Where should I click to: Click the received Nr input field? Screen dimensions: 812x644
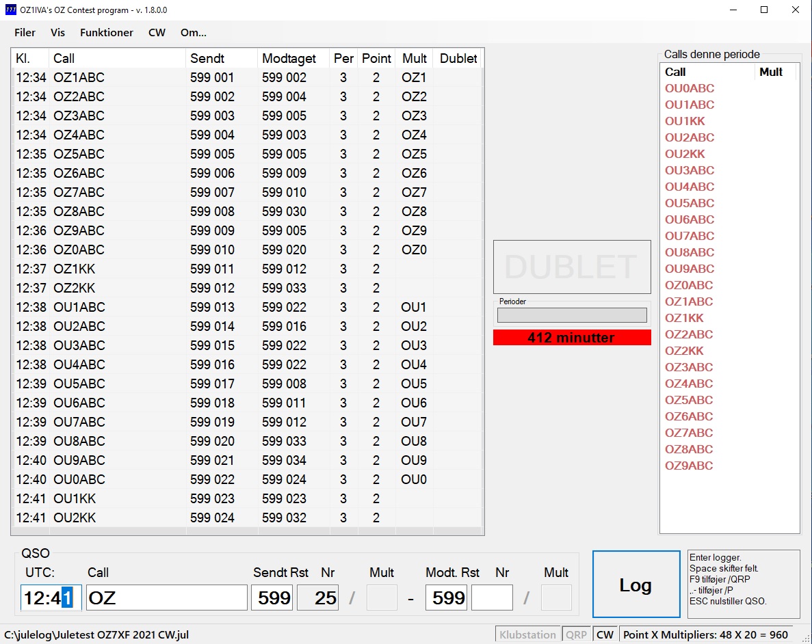point(492,598)
